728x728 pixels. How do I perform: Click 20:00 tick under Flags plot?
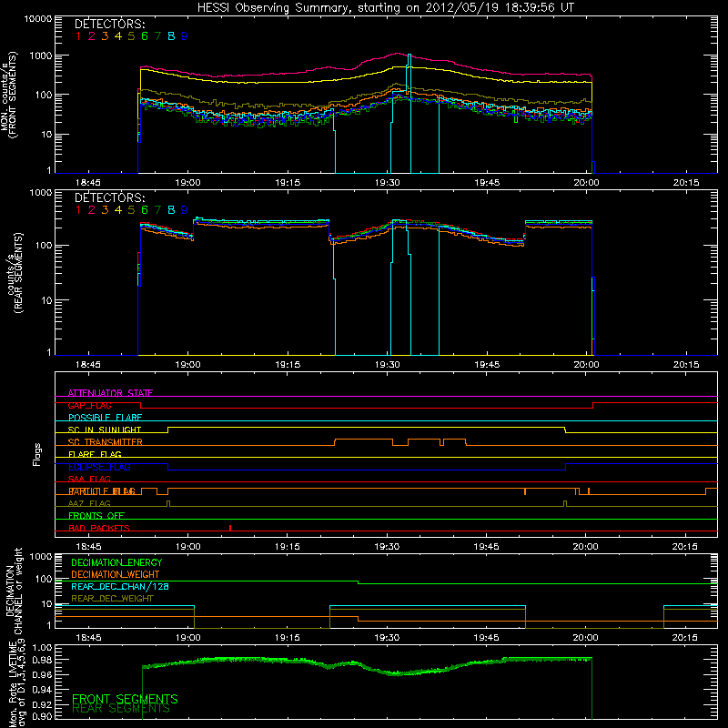586,547
